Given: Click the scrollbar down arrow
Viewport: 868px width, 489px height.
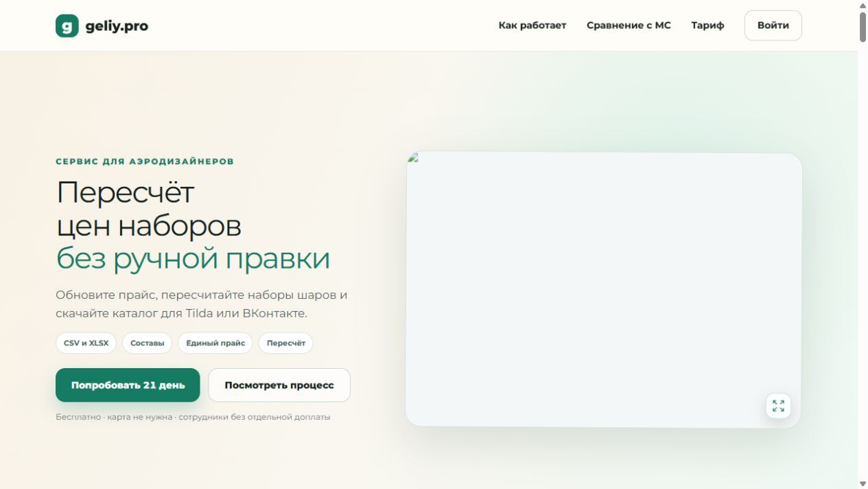Looking at the screenshot, I should 863,484.
